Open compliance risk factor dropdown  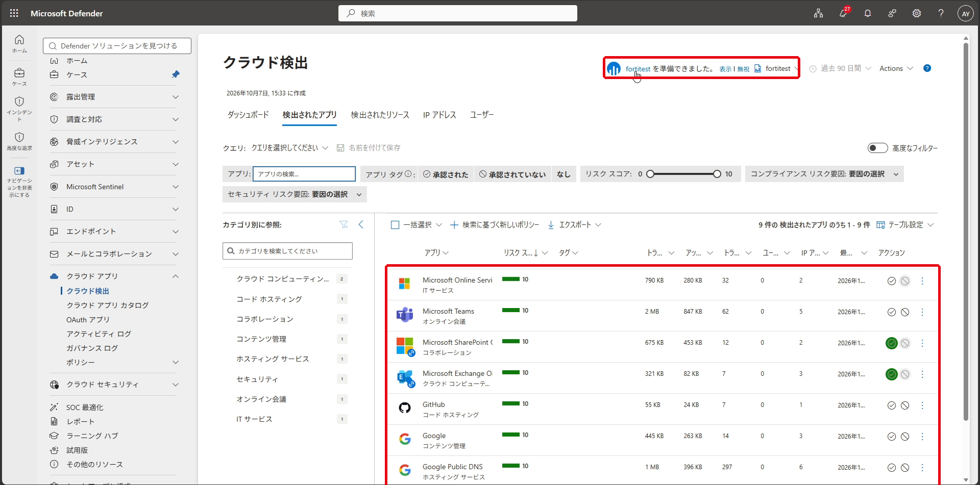824,174
